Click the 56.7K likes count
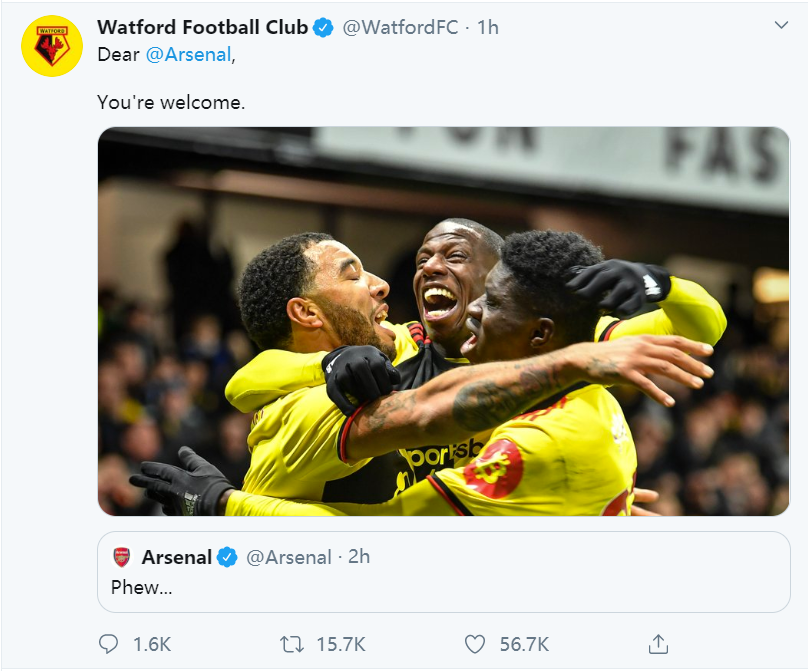808x671 pixels. coord(524,645)
